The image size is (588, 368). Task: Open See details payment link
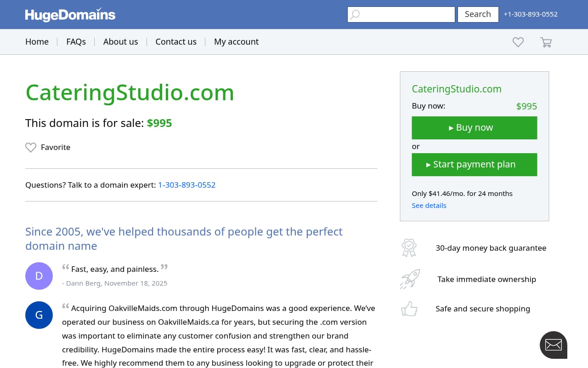point(429,206)
